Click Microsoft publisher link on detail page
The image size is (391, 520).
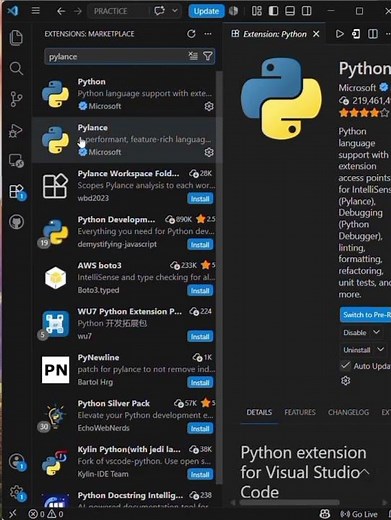pyautogui.click(x=357, y=88)
